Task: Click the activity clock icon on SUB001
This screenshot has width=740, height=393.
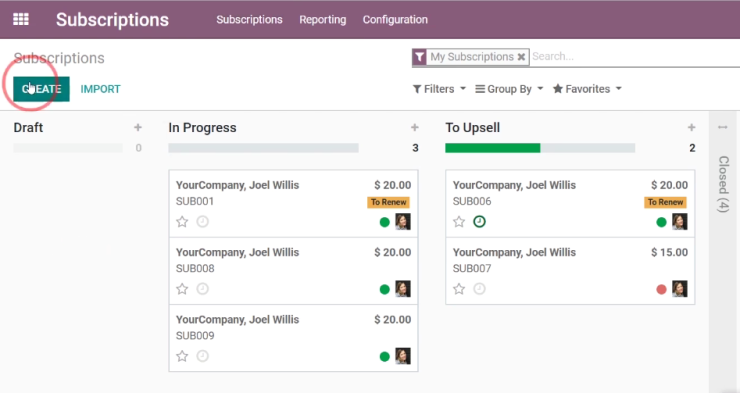Action: 202,221
